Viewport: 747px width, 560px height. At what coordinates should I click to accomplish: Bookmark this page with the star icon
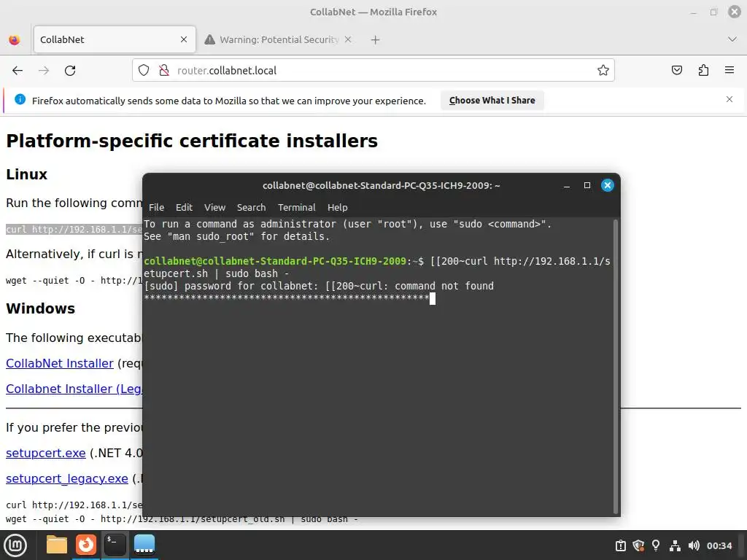[x=603, y=71]
